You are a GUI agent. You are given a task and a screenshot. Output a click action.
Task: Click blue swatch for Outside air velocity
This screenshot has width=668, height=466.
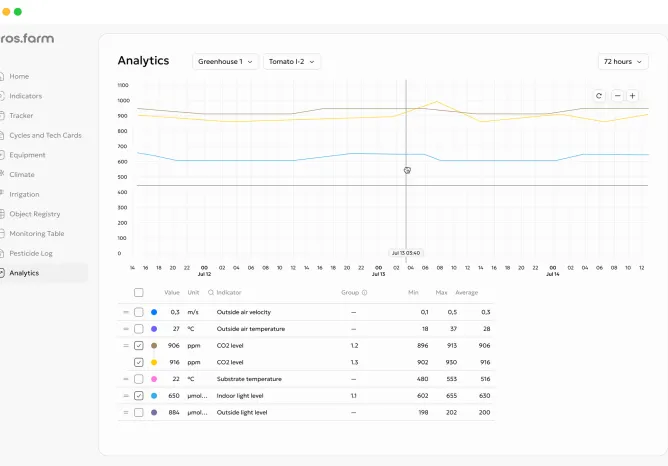pos(154,312)
